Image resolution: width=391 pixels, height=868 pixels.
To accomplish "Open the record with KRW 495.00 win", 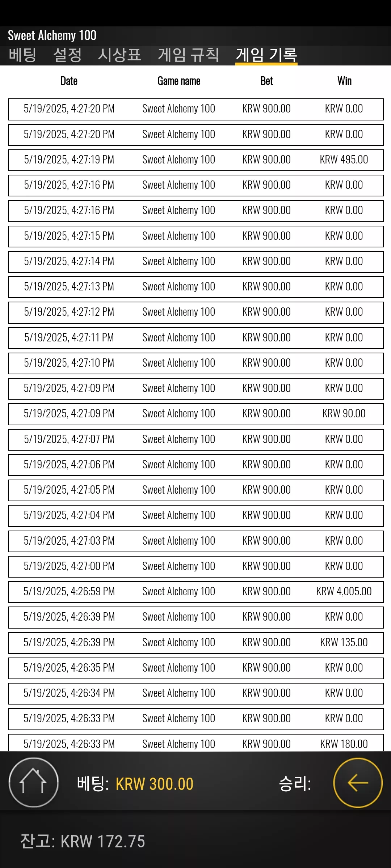I will pos(196,160).
